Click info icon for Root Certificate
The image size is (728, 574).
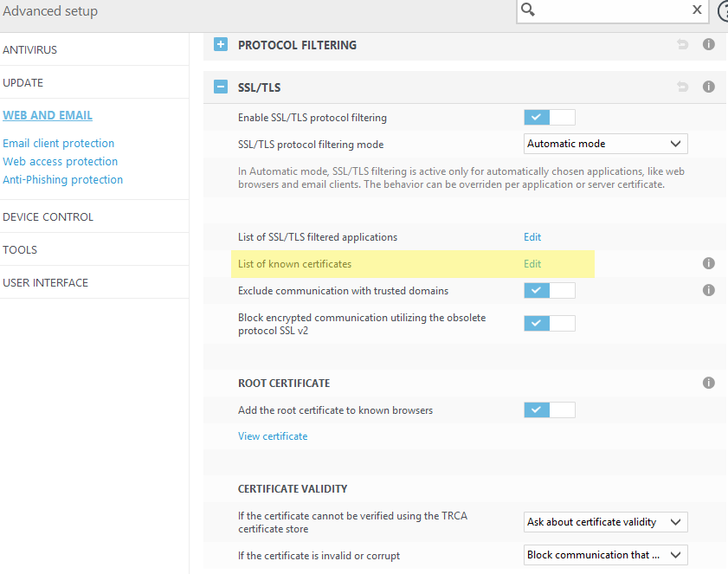point(708,383)
